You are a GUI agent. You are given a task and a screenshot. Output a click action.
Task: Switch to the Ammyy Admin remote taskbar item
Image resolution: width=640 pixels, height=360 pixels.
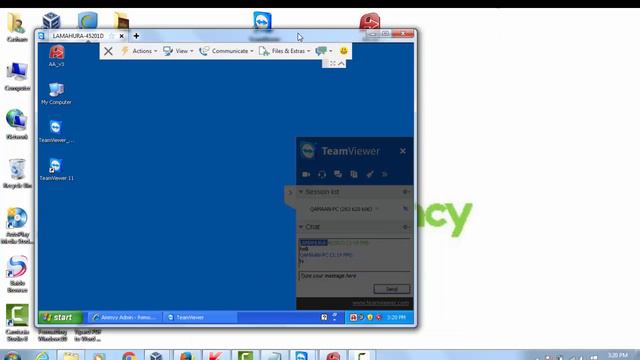(x=124, y=317)
